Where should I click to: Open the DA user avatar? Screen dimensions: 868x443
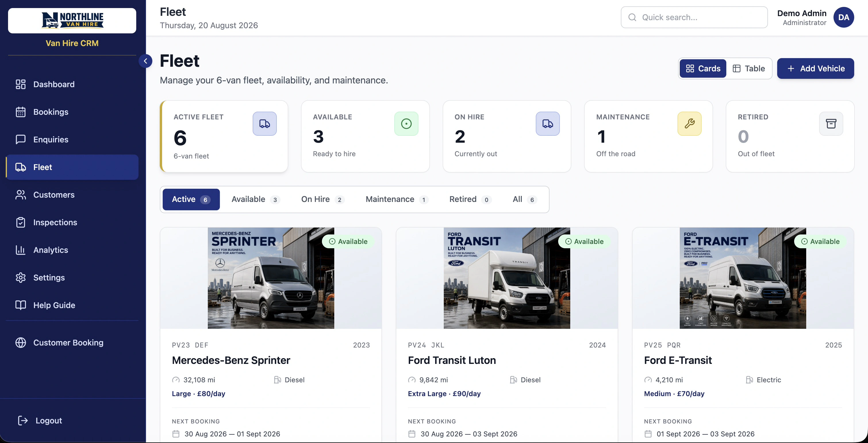843,18
